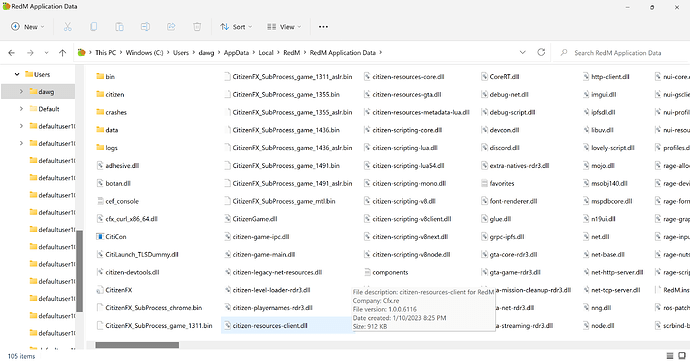Select gta-core-rdr3.dll file
The width and height of the screenshot is (690, 362).
point(509,255)
